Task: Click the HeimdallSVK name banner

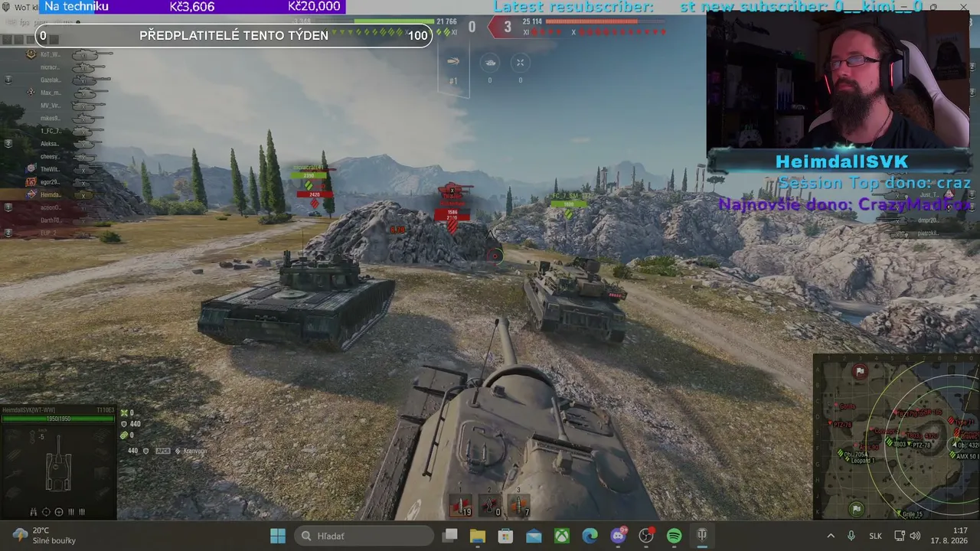Action: 841,161
